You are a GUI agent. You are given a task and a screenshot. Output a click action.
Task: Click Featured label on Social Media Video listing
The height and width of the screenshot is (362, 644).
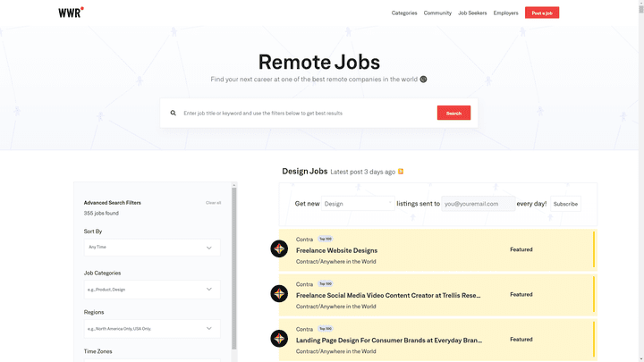[521, 295]
